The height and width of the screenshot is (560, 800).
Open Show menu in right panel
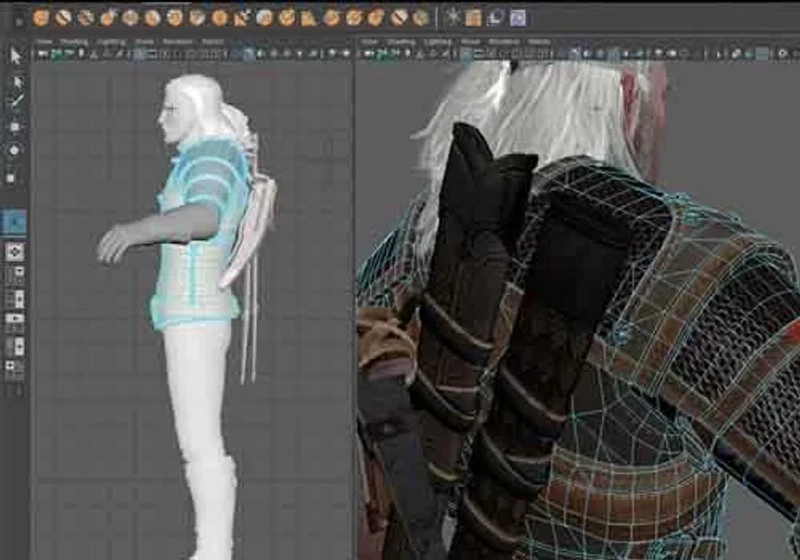coord(470,42)
